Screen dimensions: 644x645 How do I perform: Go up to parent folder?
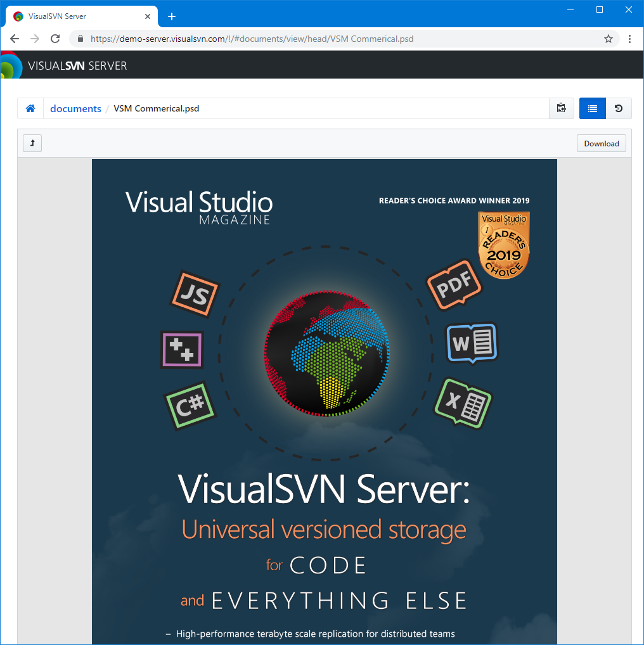pyautogui.click(x=32, y=143)
